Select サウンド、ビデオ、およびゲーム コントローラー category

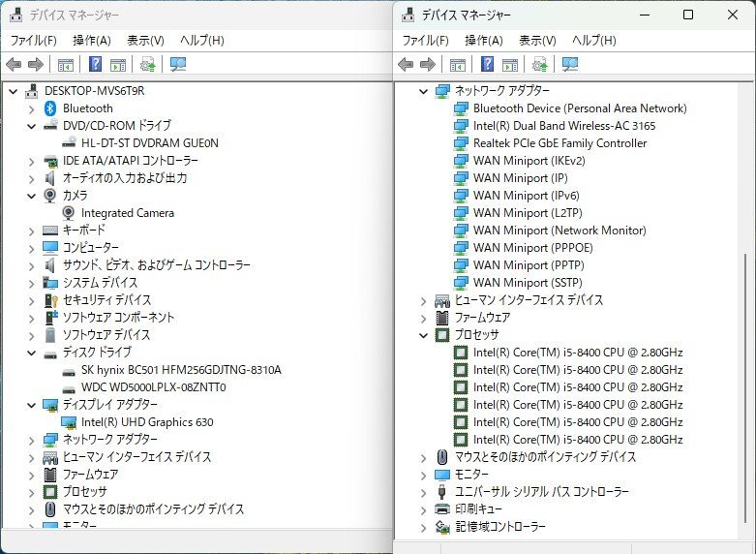point(156,265)
